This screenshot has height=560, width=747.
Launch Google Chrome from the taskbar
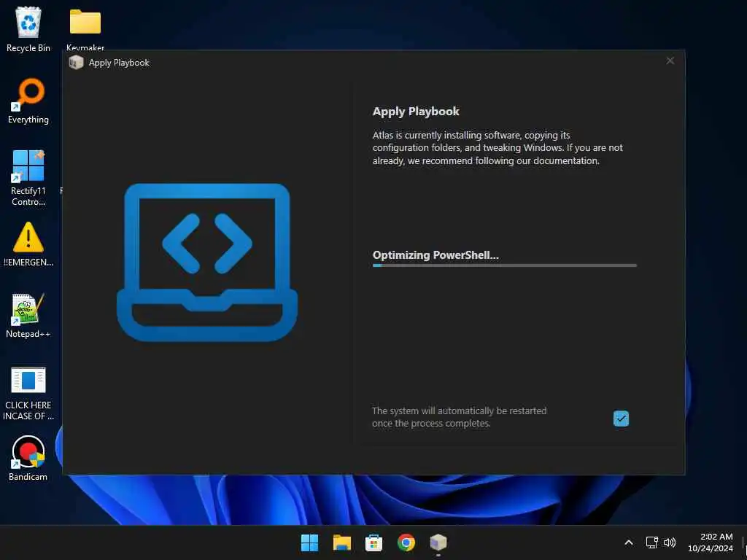[406, 542]
